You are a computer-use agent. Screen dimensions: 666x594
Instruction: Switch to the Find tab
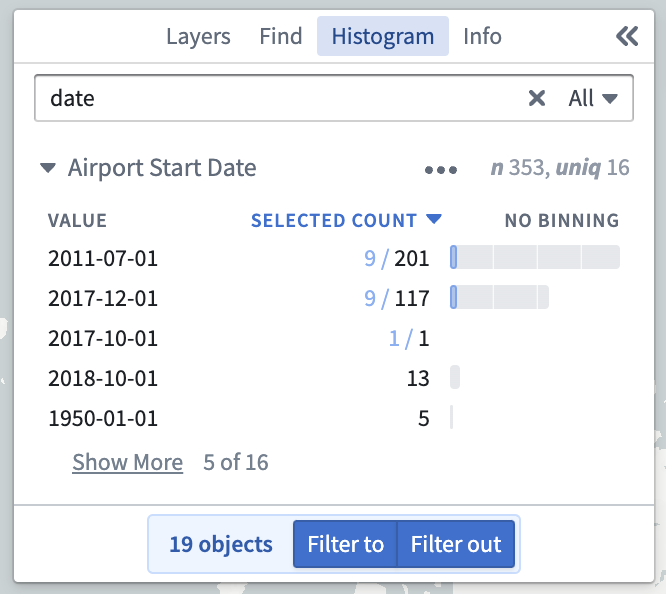coord(281,36)
